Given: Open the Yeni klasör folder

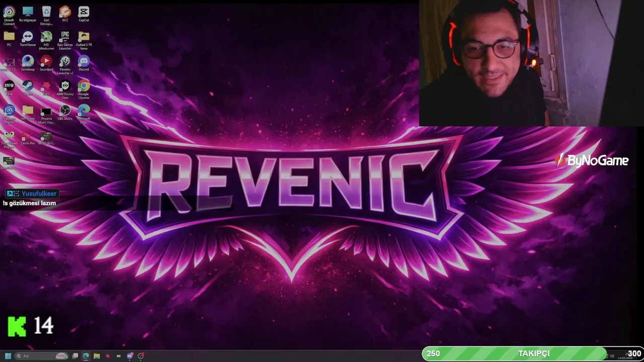Looking at the screenshot, I should click(x=28, y=113).
